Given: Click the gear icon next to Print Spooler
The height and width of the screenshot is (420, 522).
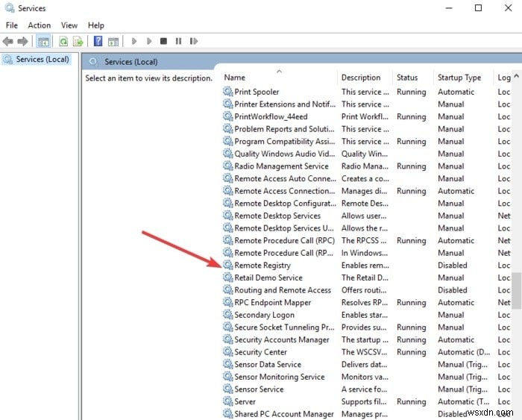Looking at the screenshot, I should [x=227, y=92].
